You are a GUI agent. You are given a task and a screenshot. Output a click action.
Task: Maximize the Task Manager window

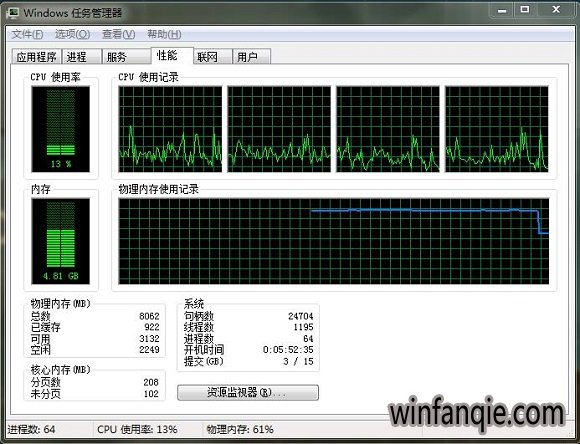[525, 10]
